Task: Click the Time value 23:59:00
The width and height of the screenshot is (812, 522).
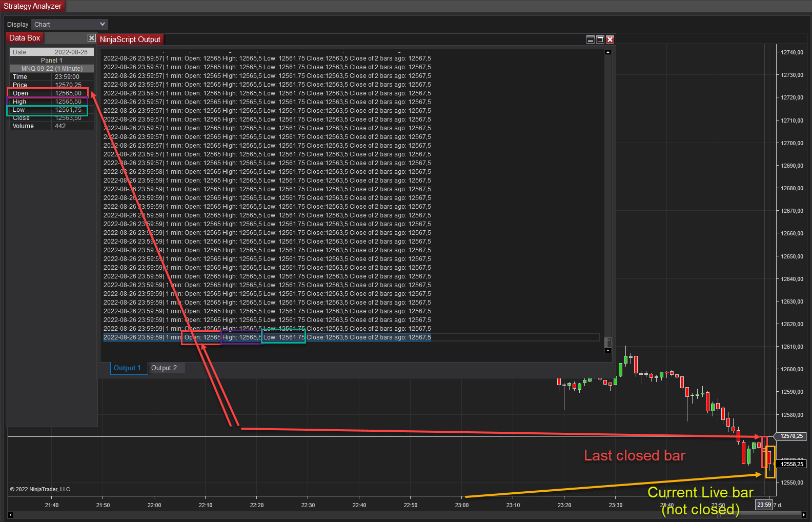Action: tap(67, 77)
